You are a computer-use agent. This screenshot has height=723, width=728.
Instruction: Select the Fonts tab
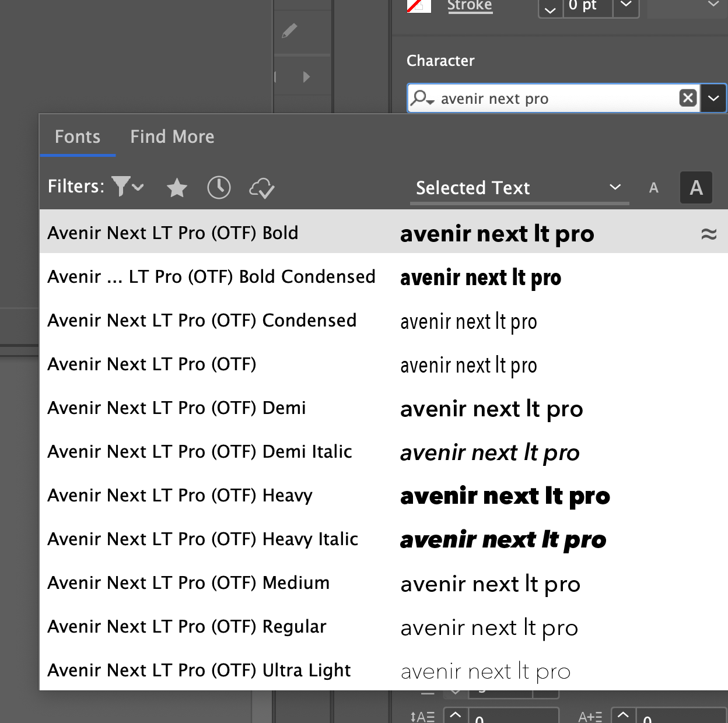(78, 136)
